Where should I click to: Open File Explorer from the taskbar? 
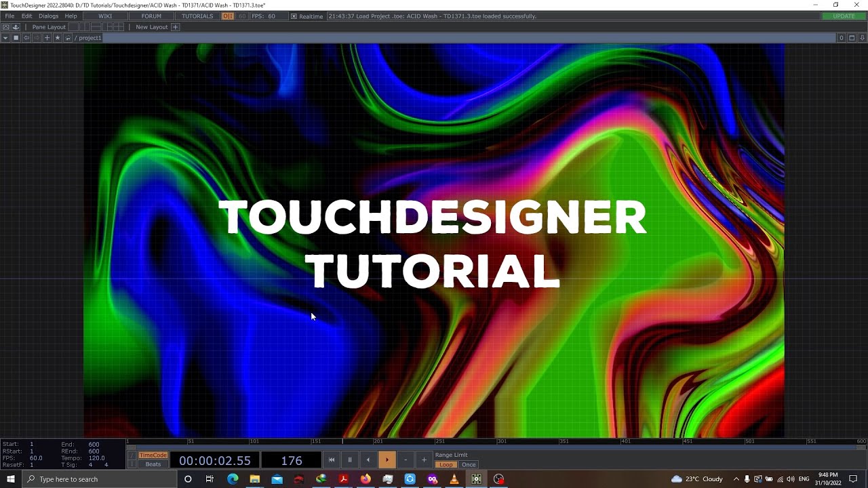[x=255, y=479]
